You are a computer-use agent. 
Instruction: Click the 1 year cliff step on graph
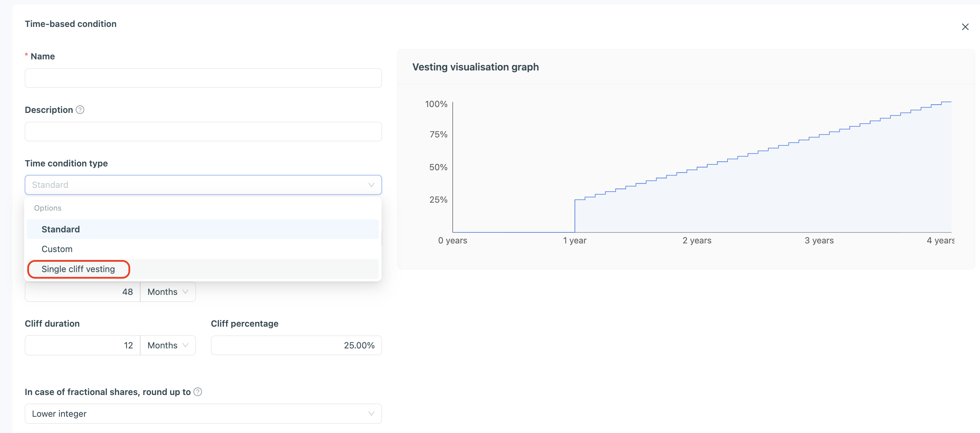tap(575, 215)
